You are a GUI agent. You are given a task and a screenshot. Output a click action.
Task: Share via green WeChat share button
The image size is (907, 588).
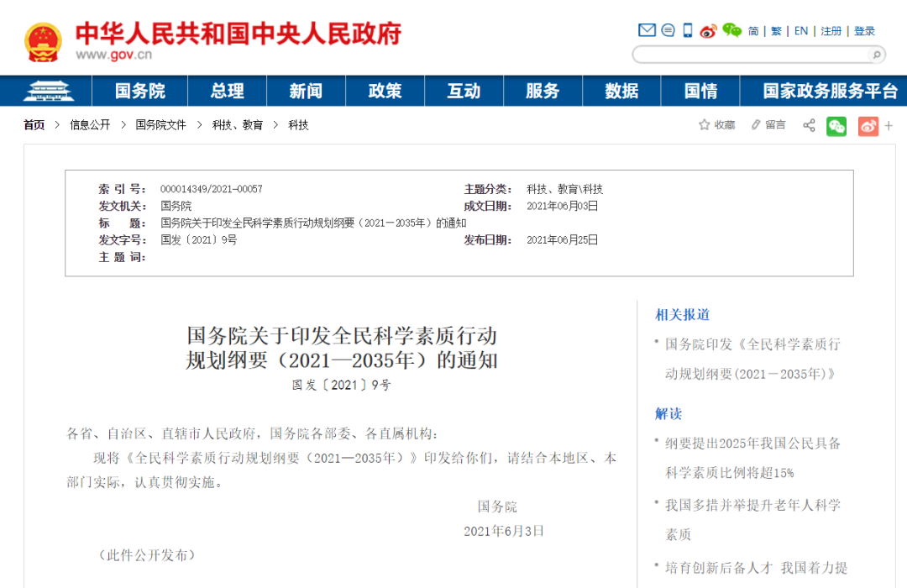point(836,126)
